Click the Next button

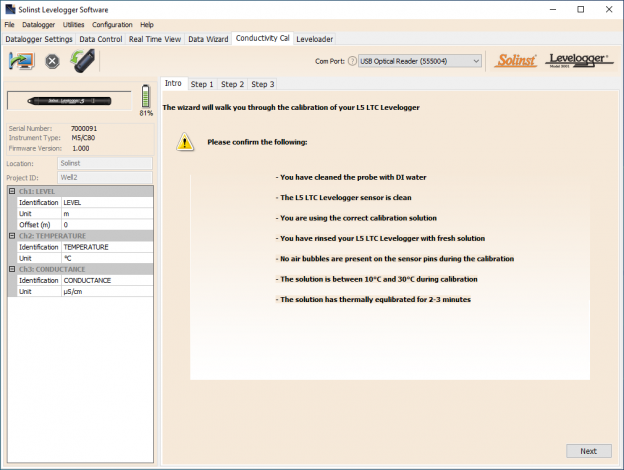(588, 451)
